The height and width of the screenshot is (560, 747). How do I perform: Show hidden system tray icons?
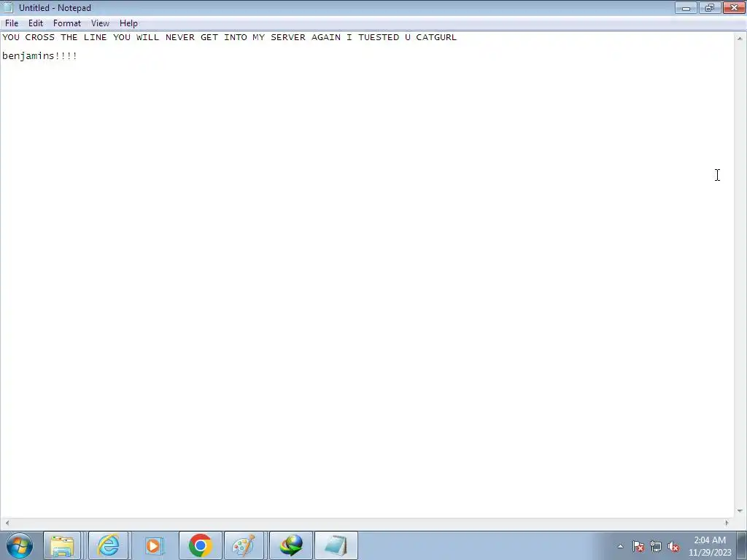click(620, 547)
